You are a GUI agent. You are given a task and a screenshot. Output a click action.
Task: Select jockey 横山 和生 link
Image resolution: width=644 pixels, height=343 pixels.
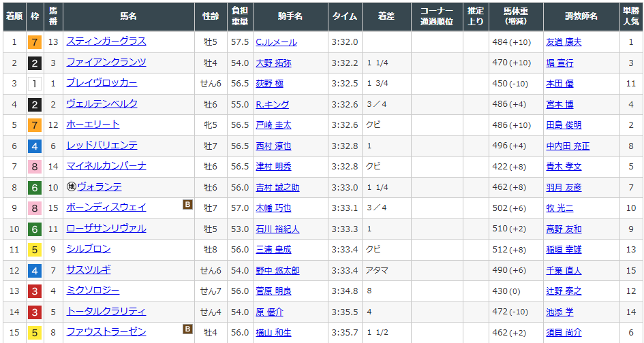273,333
